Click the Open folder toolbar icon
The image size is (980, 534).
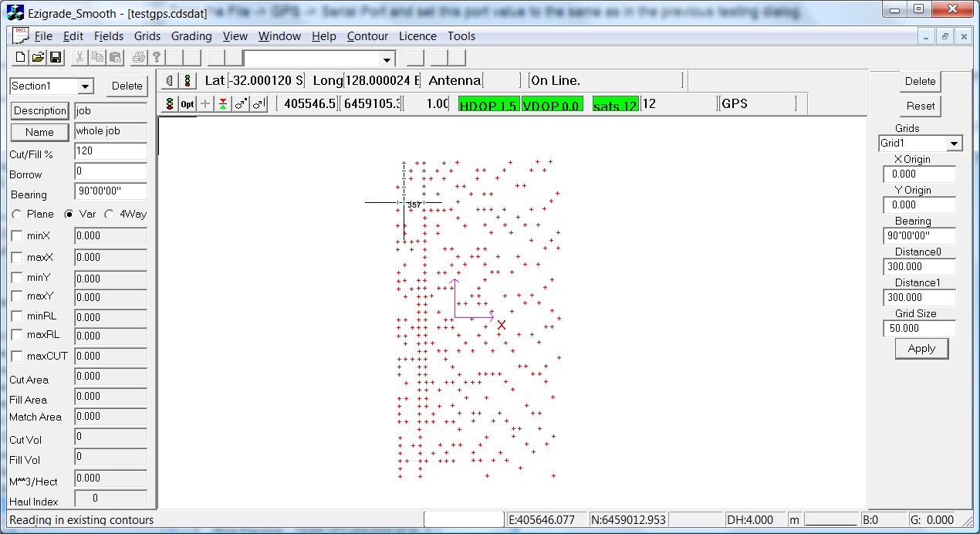[x=38, y=58]
